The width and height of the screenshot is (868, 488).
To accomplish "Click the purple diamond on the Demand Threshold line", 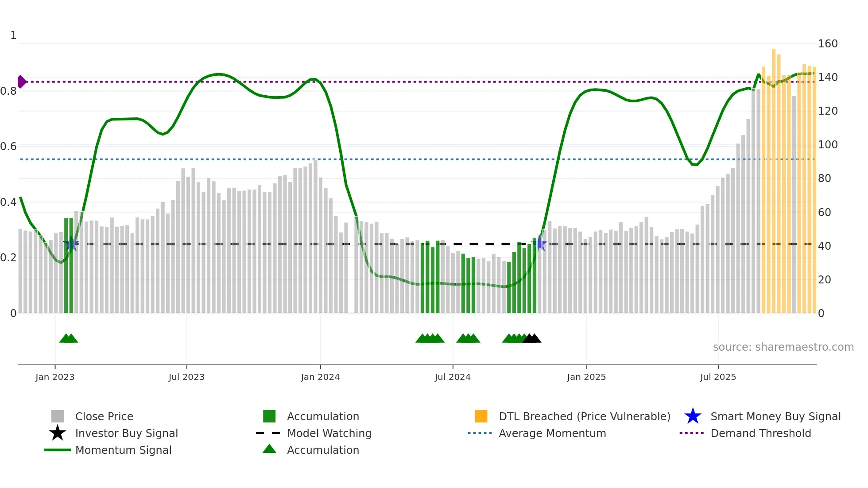I will [21, 82].
